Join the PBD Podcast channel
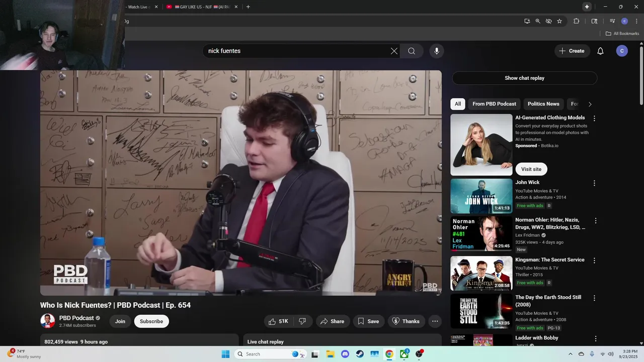644x362 pixels. tap(120, 321)
